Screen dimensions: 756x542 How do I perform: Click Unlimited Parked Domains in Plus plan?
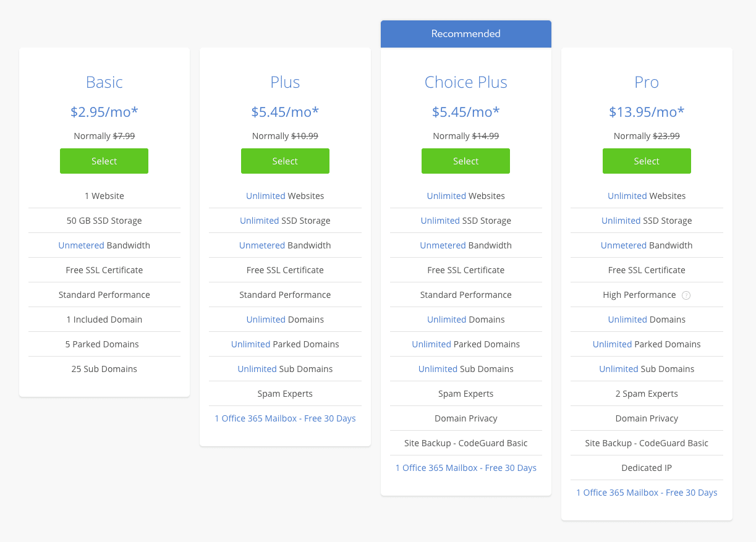(x=250, y=344)
